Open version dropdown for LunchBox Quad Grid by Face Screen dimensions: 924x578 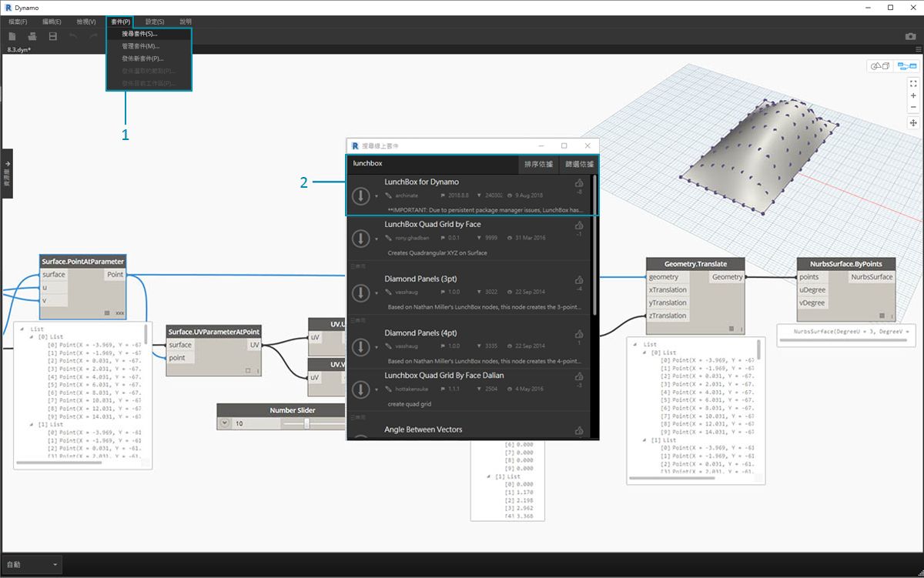pyautogui.click(x=377, y=238)
